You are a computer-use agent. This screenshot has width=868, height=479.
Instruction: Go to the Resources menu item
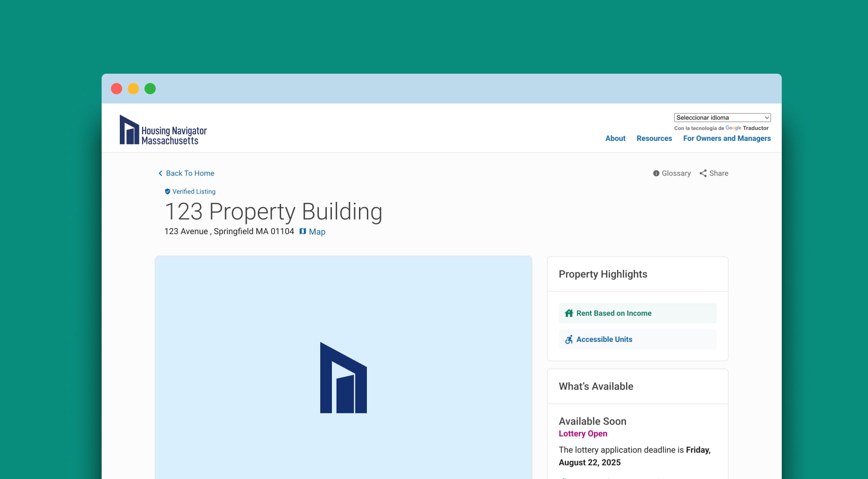[654, 139]
